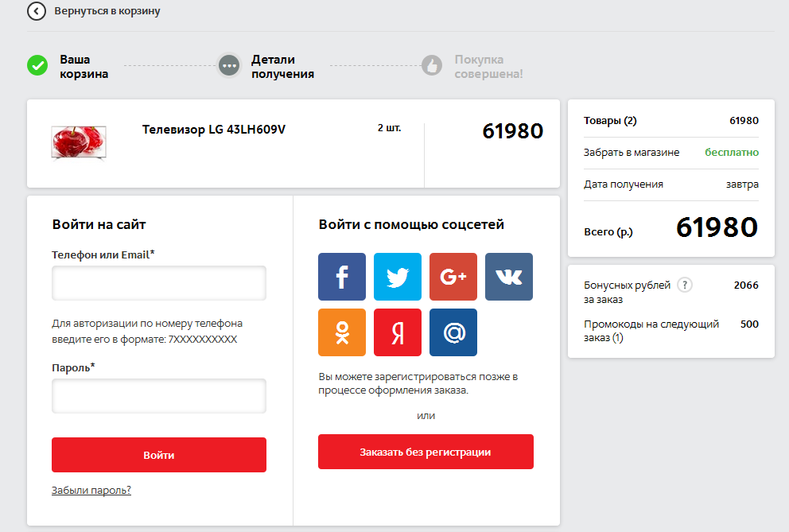The image size is (789, 532).
Task: Click the '2066' bonus rubles value
Action: (x=746, y=285)
